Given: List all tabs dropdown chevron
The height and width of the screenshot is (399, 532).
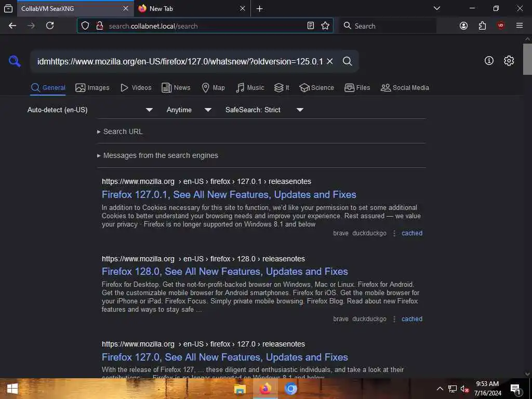Looking at the screenshot, I should (437, 8).
